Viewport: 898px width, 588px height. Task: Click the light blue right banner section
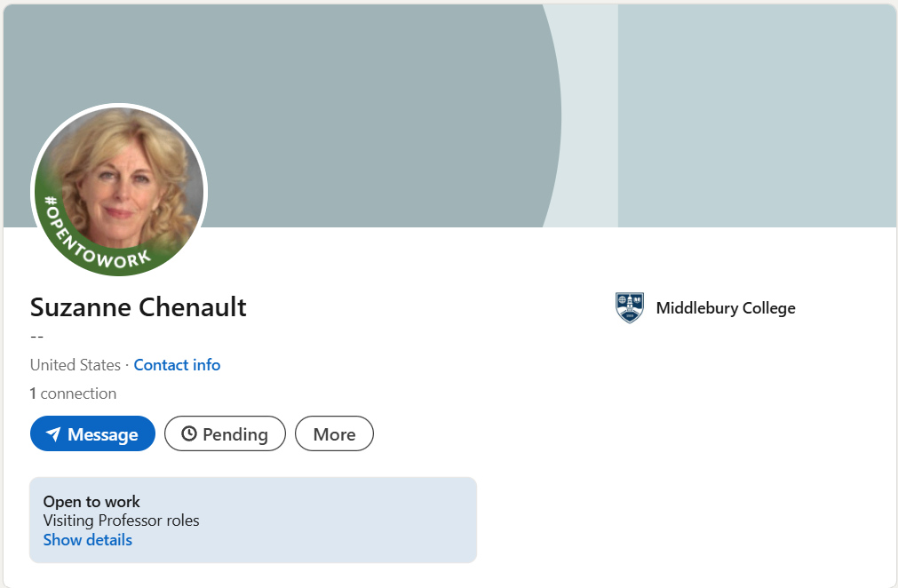tap(755, 115)
